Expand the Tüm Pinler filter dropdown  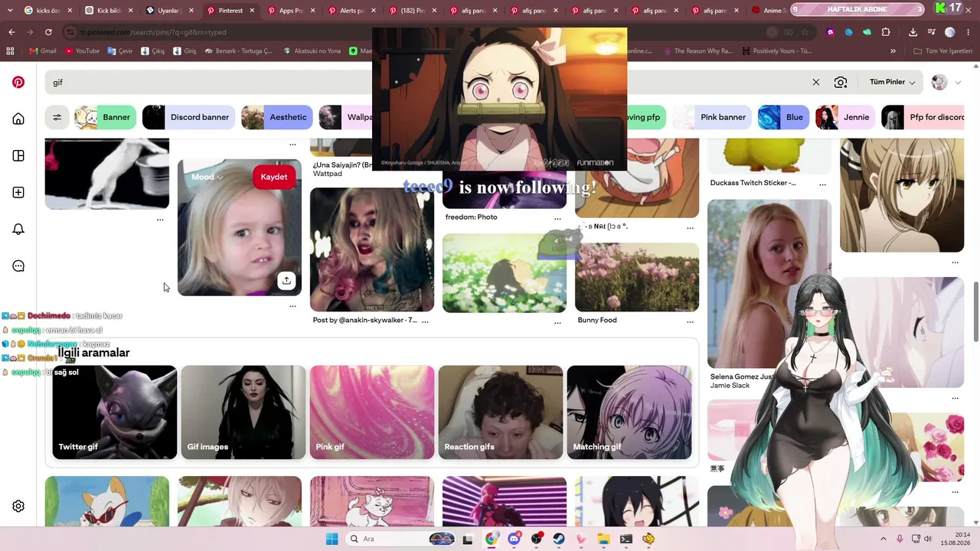pyautogui.click(x=892, y=82)
